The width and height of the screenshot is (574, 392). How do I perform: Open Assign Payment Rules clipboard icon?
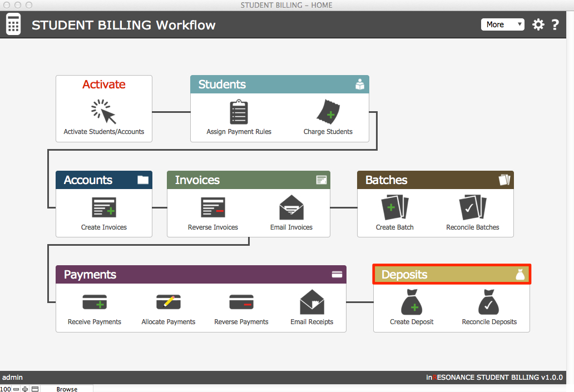pyautogui.click(x=239, y=112)
